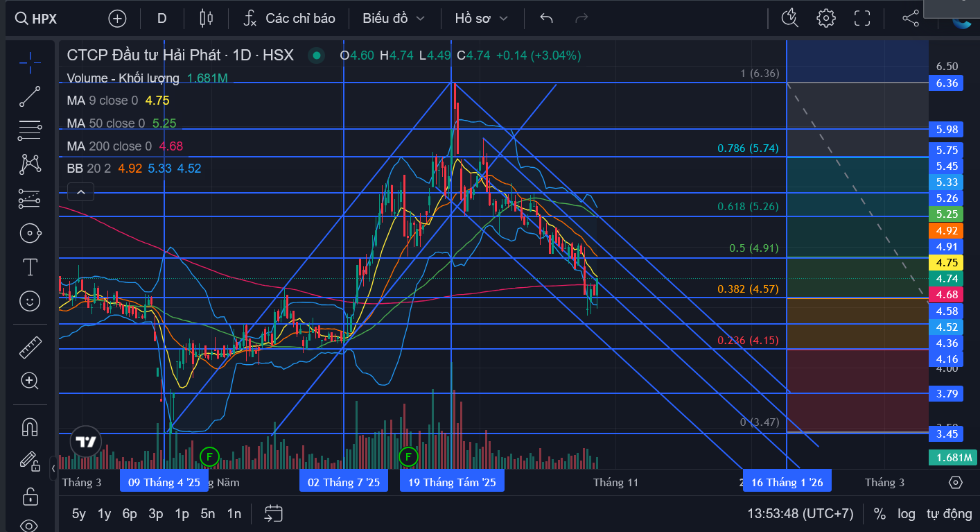Hide all drawings with eye icon
The height and width of the screenshot is (532, 980).
(30, 525)
